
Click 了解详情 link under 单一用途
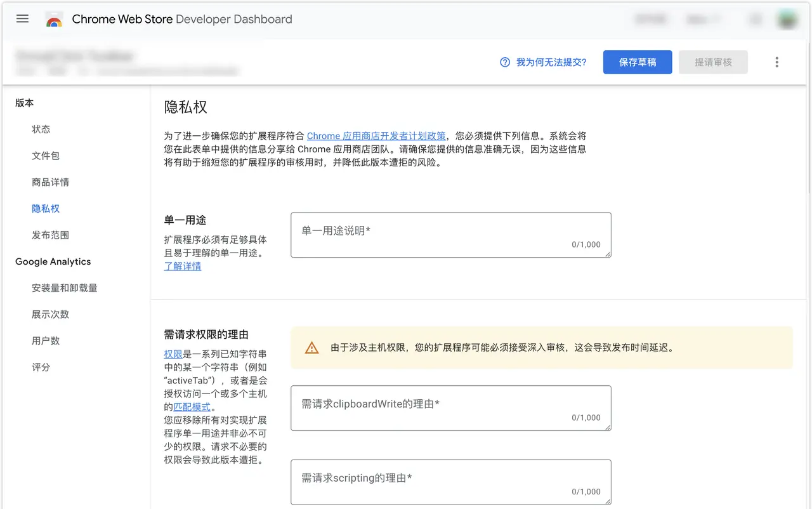tap(183, 266)
